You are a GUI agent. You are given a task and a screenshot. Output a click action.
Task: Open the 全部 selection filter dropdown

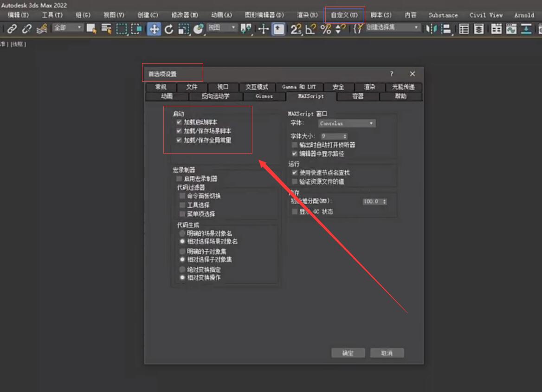tap(67, 28)
